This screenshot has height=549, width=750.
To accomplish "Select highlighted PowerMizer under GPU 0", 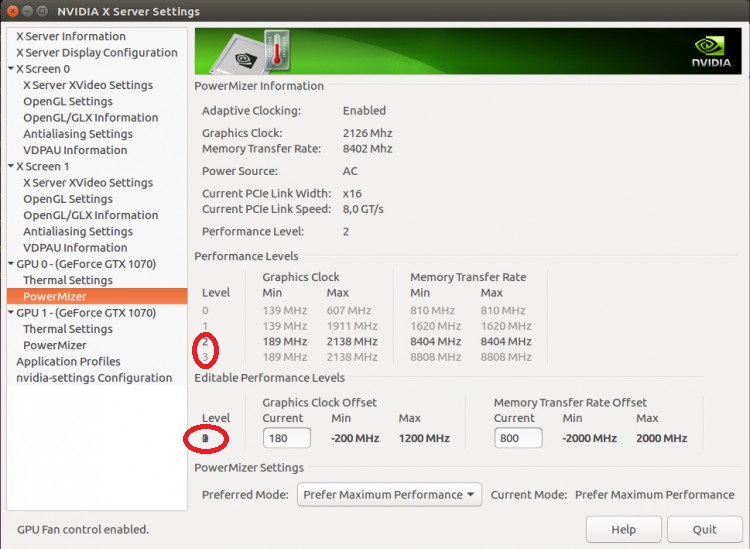I will pos(97,296).
